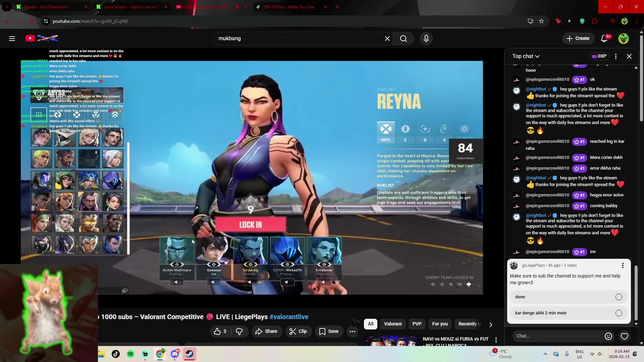Open more actions ellipsis under video
This screenshot has width=644, height=362.
click(x=352, y=331)
